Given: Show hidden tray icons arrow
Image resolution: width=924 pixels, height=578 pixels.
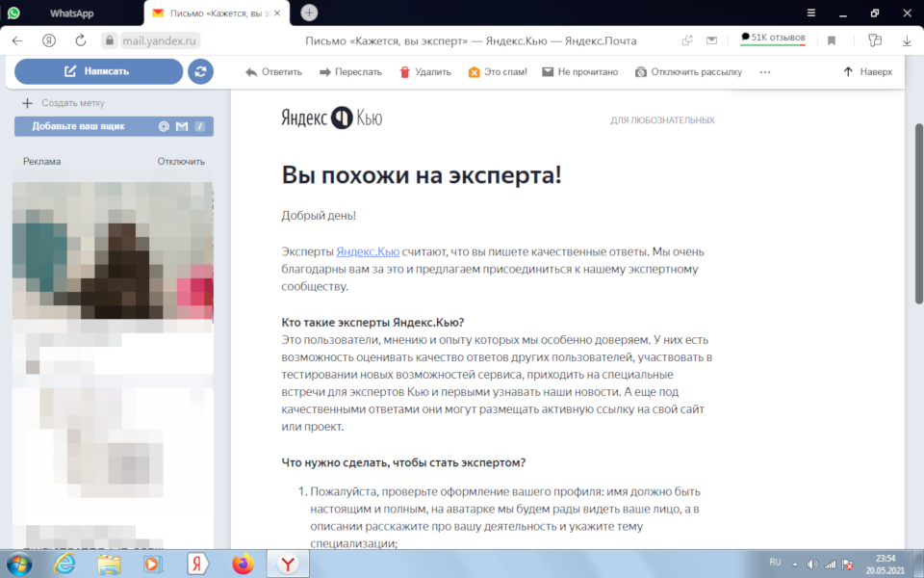Looking at the screenshot, I should 795,565.
